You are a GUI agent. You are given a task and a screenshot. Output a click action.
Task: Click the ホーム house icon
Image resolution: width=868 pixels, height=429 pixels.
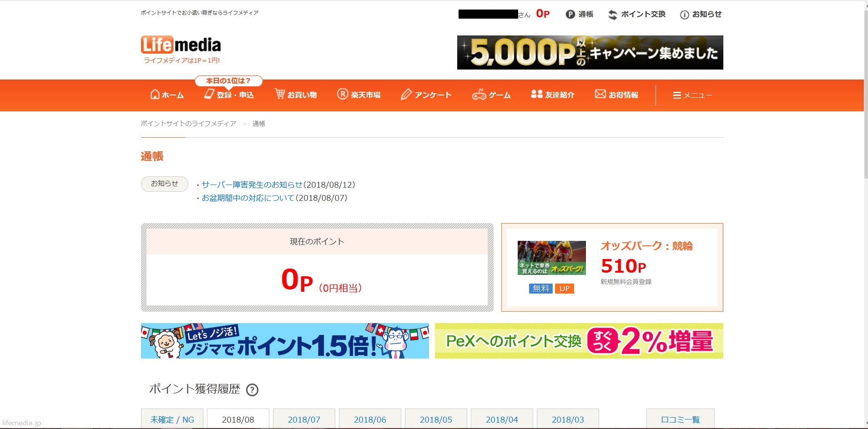tap(155, 94)
